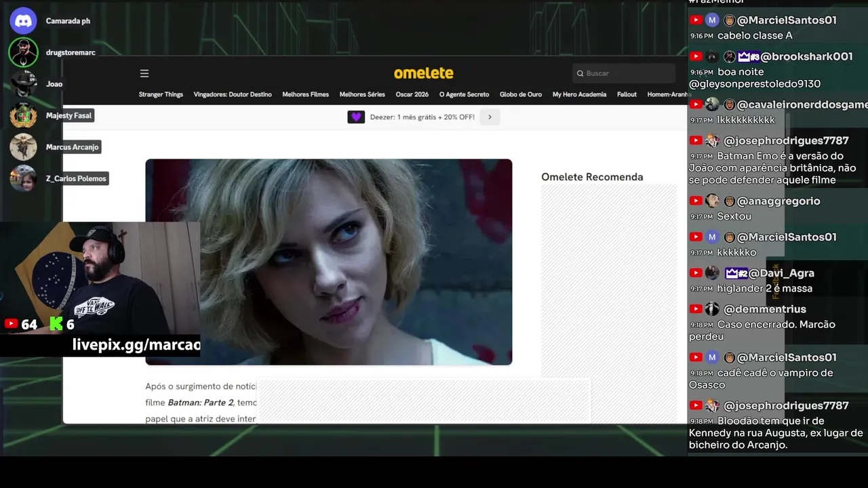
Task: Click the YouTube icon beside @demmentrius
Action: coord(696,309)
